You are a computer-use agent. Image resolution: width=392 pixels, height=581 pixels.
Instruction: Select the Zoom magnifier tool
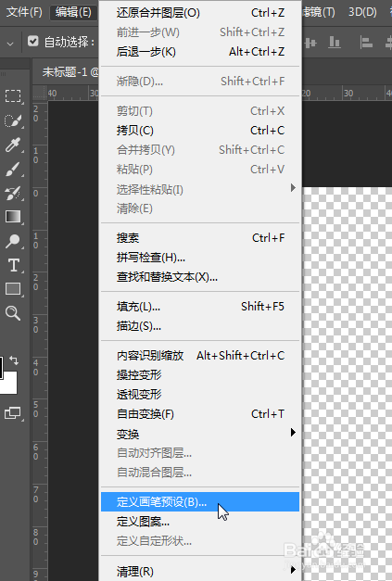(x=13, y=313)
